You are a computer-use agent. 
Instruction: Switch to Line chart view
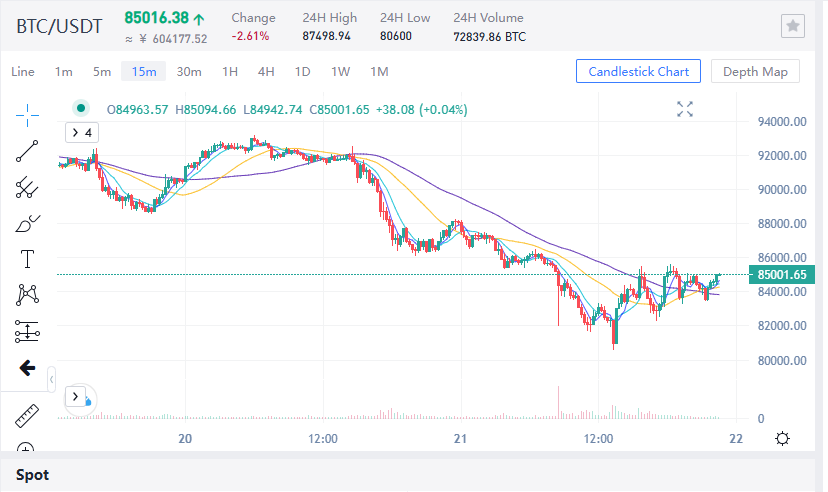point(23,71)
